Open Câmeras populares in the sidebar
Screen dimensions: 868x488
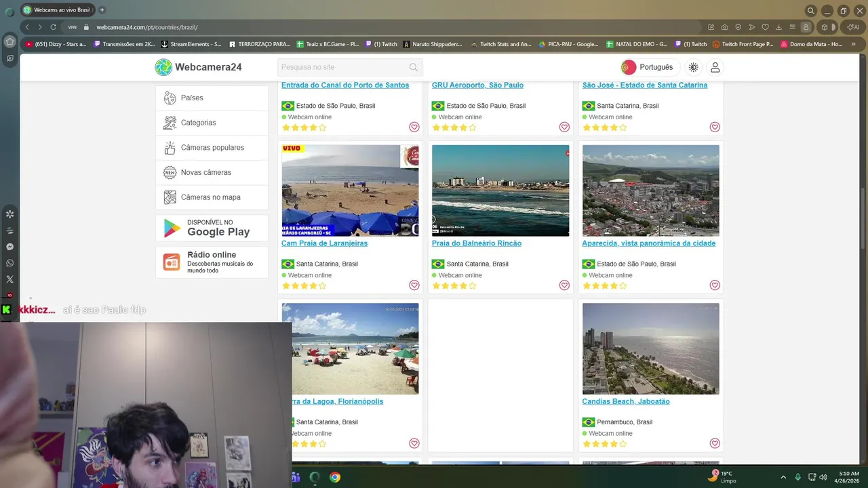tap(212, 148)
